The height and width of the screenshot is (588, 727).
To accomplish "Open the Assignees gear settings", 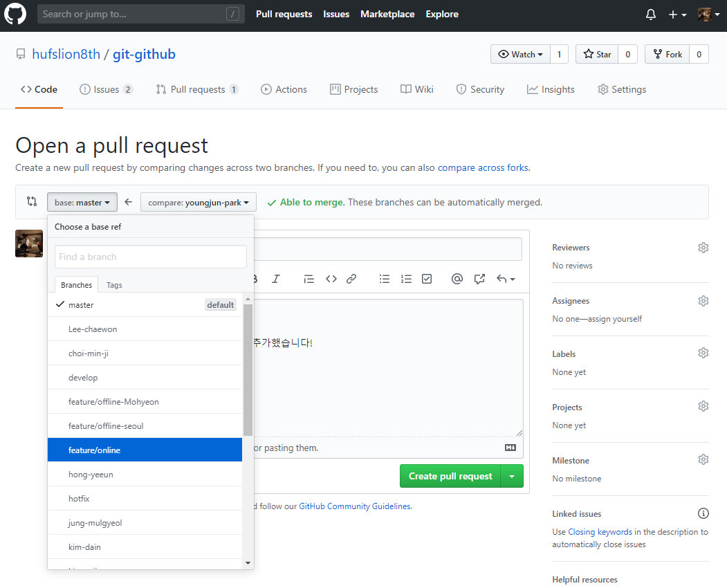I will coord(703,301).
